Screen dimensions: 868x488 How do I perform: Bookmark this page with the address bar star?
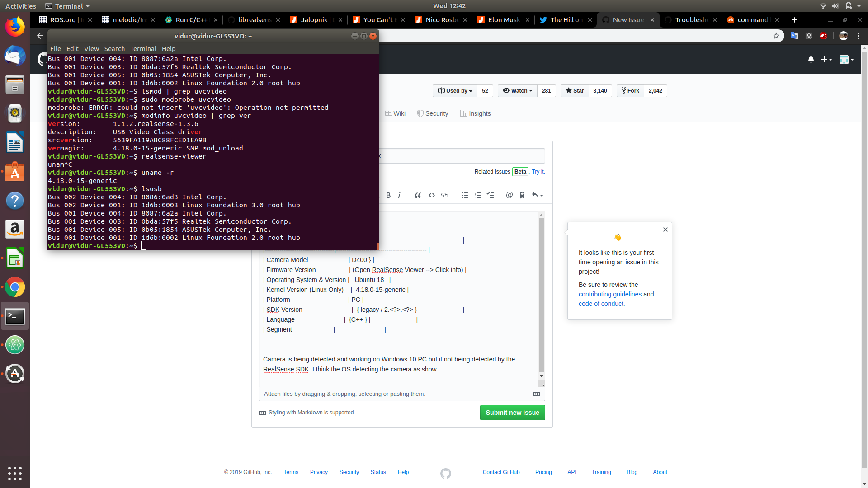pyautogui.click(x=776, y=36)
